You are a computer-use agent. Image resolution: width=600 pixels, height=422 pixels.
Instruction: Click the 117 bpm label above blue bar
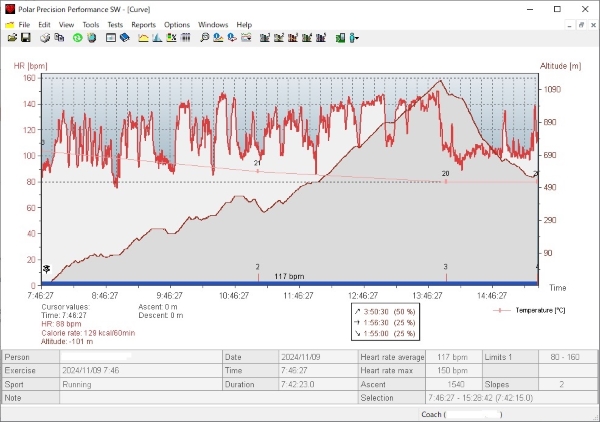289,276
